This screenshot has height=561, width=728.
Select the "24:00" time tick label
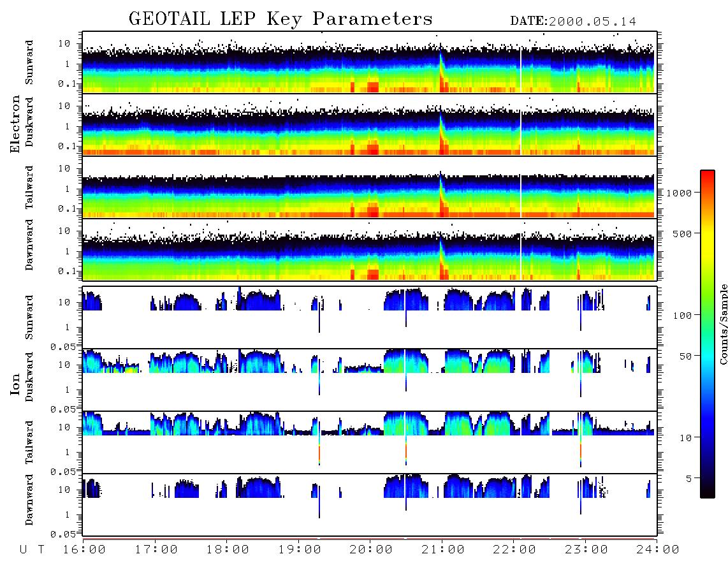coord(658,550)
